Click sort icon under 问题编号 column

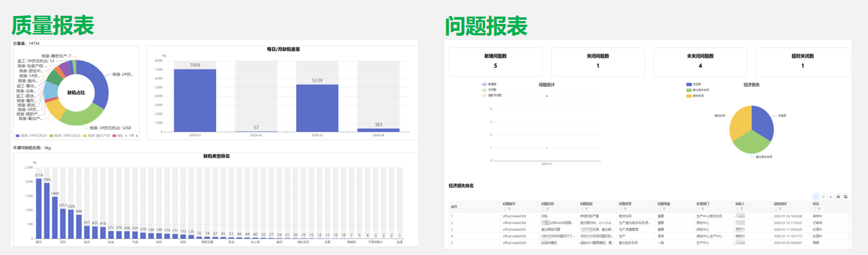click(x=505, y=209)
